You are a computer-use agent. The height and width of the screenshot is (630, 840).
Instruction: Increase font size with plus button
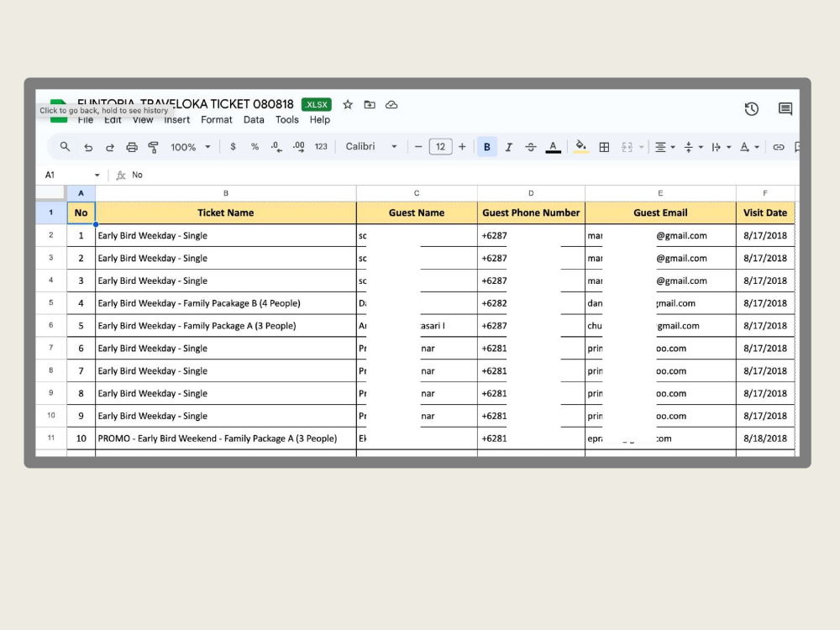(462, 147)
